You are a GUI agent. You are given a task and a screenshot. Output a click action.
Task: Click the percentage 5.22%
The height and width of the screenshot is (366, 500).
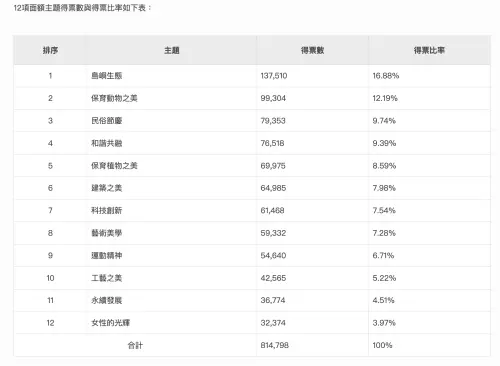coord(384,278)
